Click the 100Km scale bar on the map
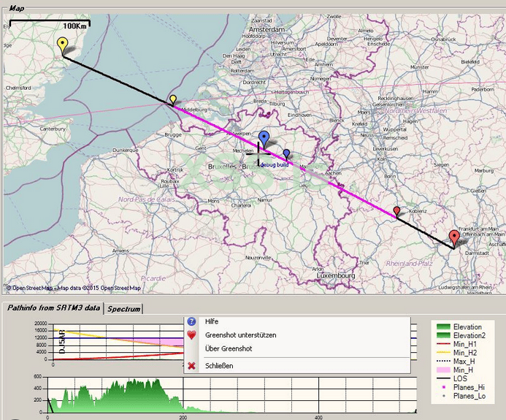 (50, 24)
